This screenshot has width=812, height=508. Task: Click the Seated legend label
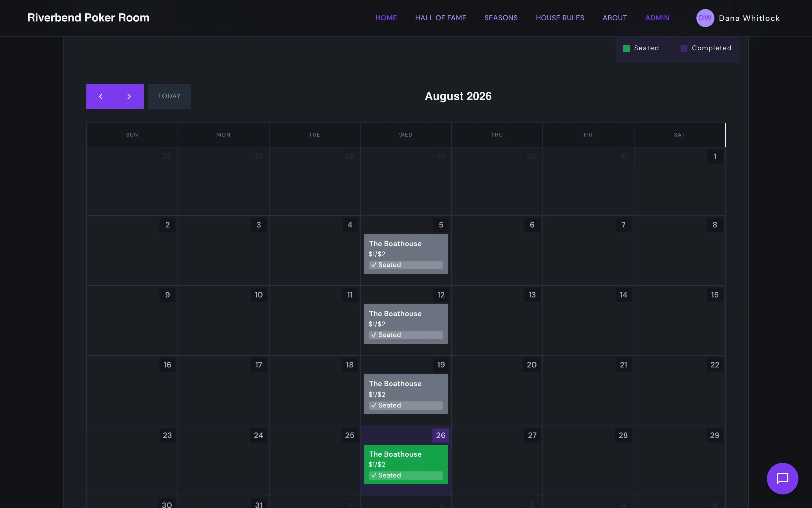pyautogui.click(x=646, y=48)
